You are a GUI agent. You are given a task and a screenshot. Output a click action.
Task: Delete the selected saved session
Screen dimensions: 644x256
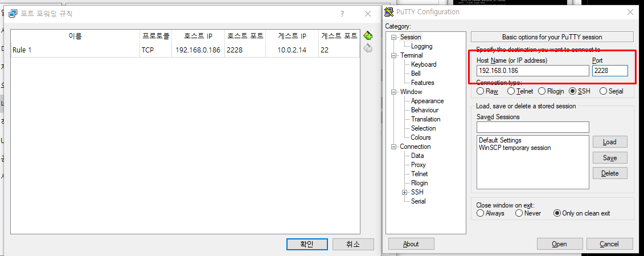coord(610,173)
